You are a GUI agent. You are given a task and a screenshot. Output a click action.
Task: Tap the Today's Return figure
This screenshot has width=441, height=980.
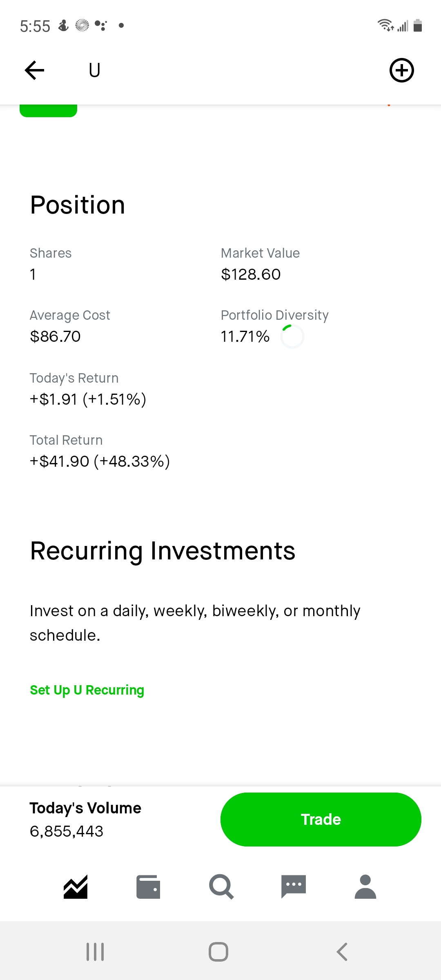pos(88,399)
